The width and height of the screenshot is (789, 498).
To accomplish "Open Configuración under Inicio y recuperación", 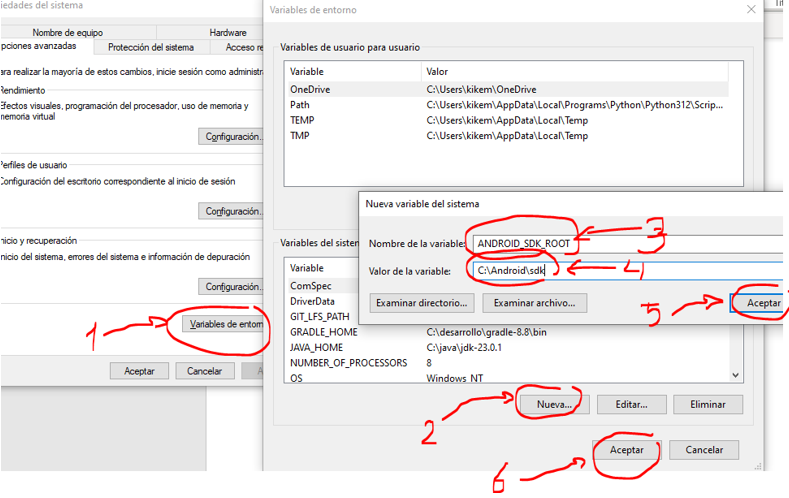I will [232, 287].
